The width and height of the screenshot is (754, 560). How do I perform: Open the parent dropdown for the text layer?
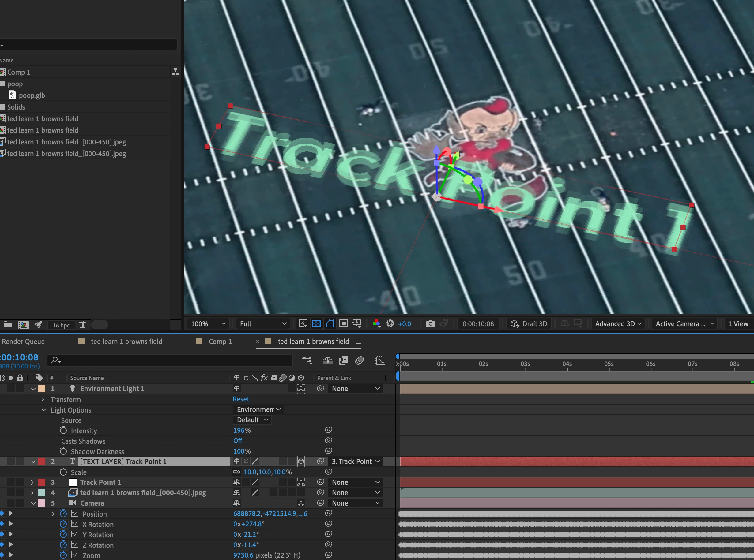(x=356, y=461)
